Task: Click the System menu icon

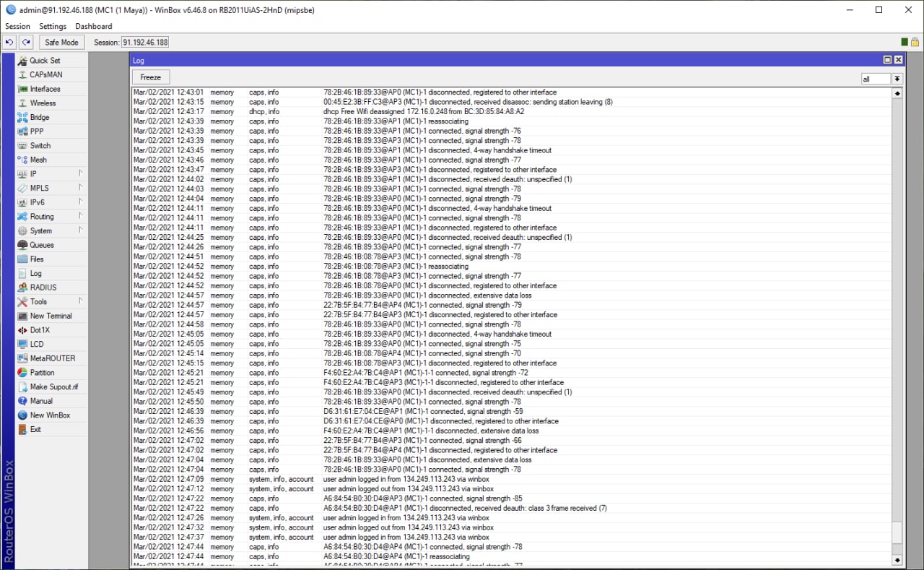Action: 22,231
